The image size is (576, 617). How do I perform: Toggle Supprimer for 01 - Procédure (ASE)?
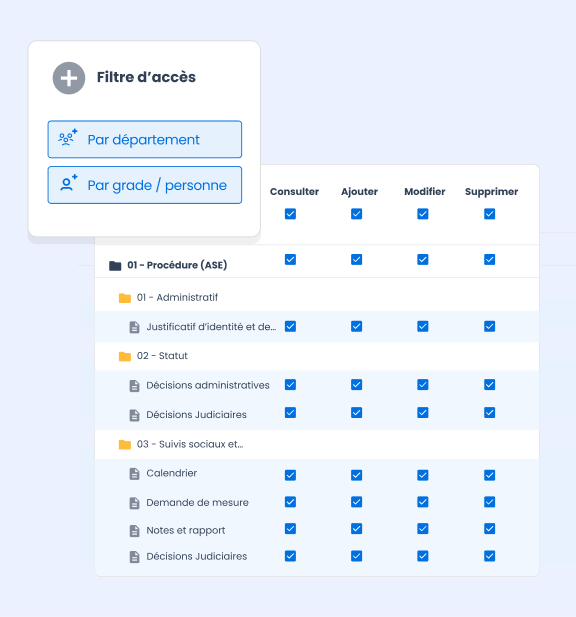489,259
